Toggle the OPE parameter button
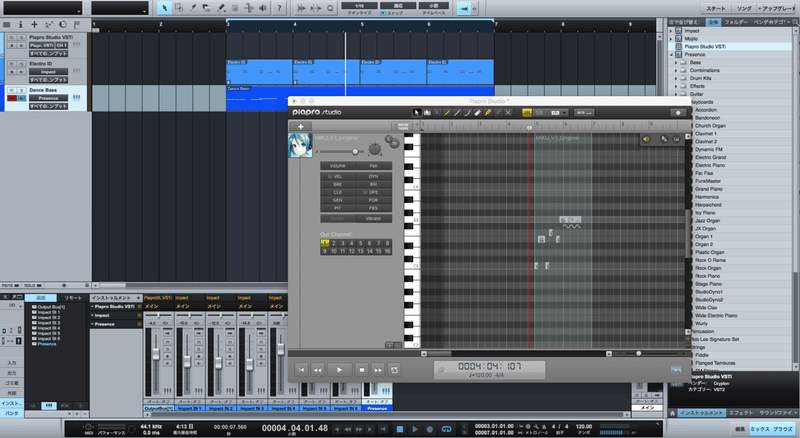This screenshot has width=800, height=438. coord(374,192)
